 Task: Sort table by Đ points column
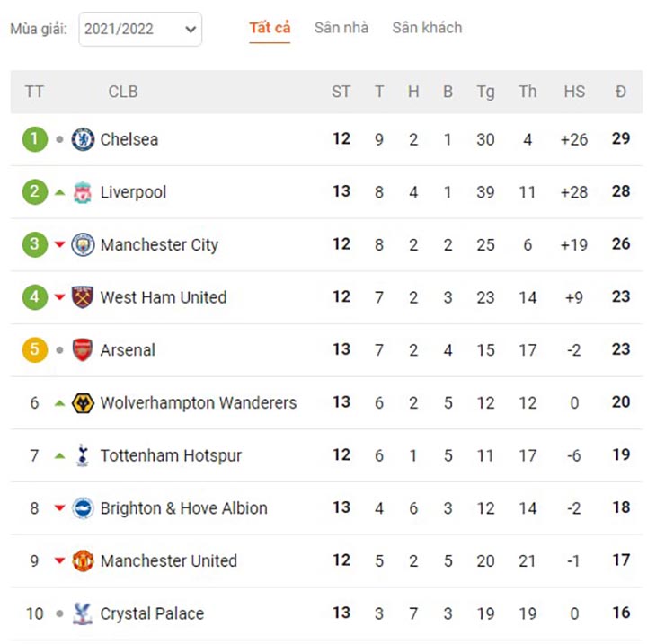(621, 92)
